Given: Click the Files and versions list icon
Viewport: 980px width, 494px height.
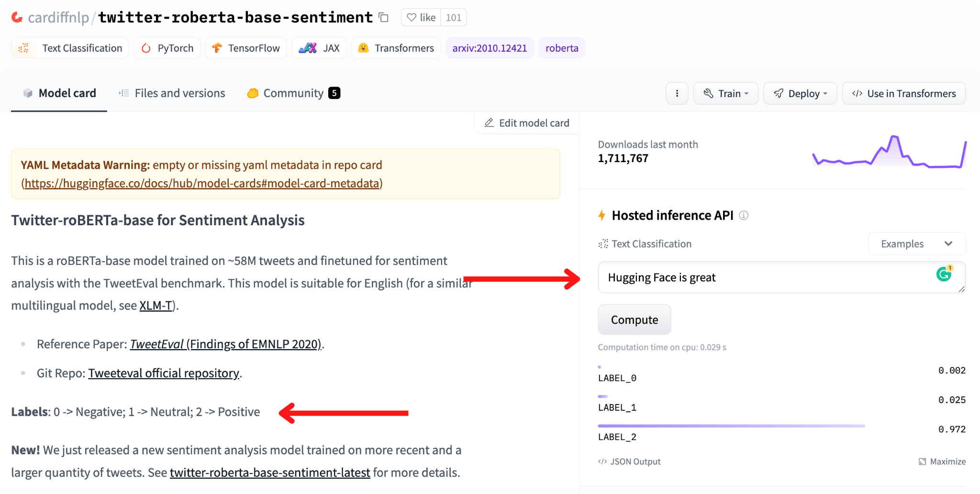Looking at the screenshot, I should (x=123, y=93).
